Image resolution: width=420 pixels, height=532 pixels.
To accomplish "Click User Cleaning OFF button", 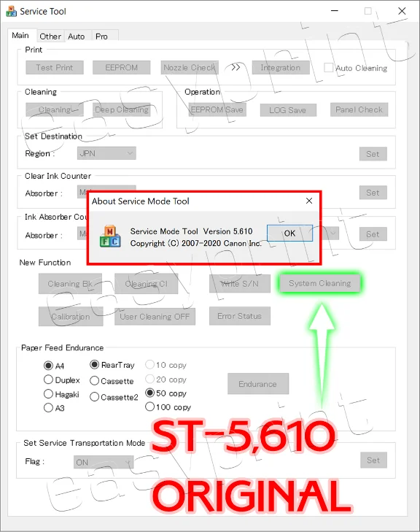I will tap(155, 317).
